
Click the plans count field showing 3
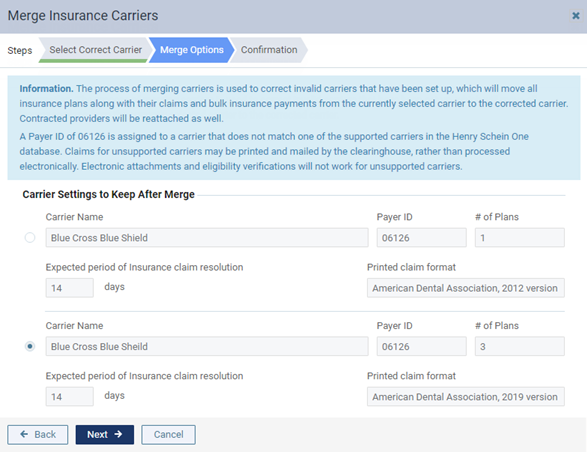(520, 346)
